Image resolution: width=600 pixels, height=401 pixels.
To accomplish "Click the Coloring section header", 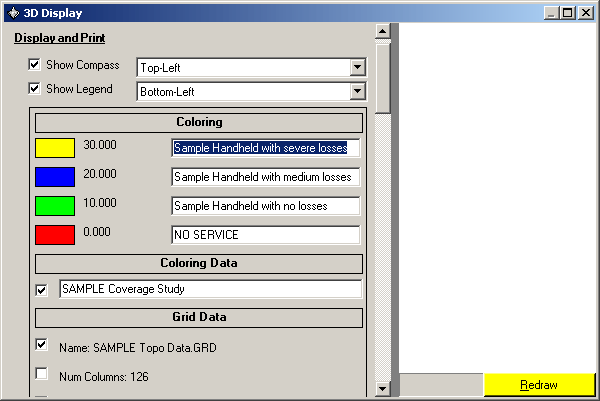I will click(199, 122).
